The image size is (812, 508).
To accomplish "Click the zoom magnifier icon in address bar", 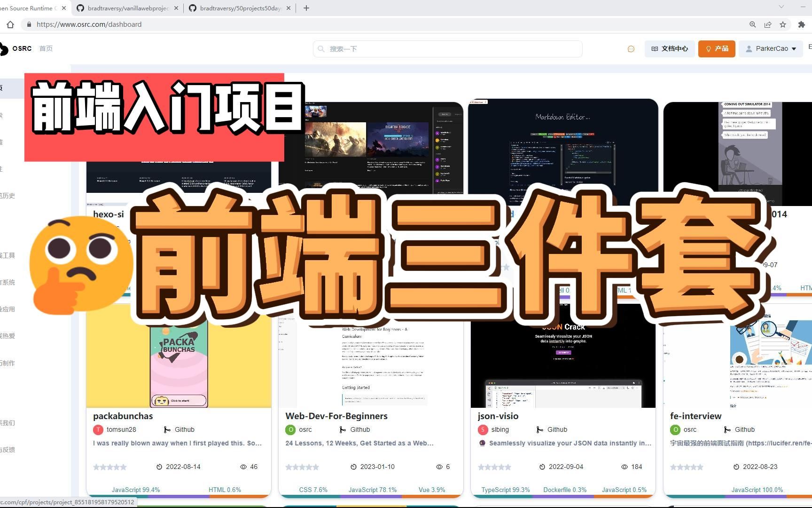I will pyautogui.click(x=752, y=24).
